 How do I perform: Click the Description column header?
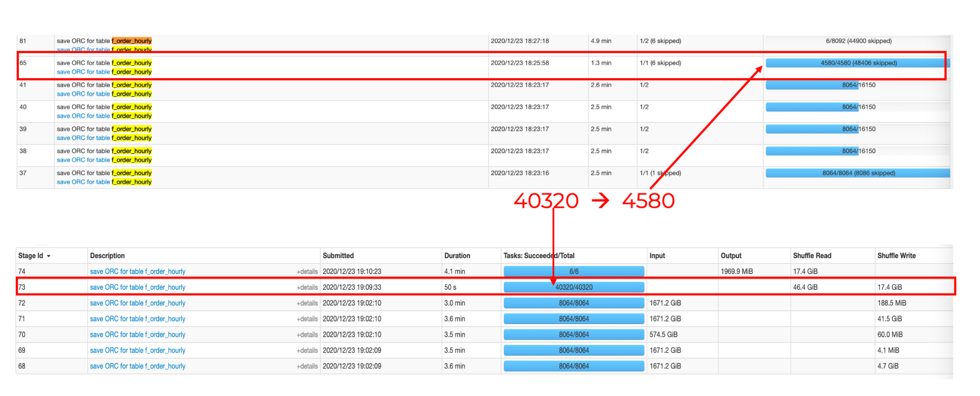tap(107, 256)
